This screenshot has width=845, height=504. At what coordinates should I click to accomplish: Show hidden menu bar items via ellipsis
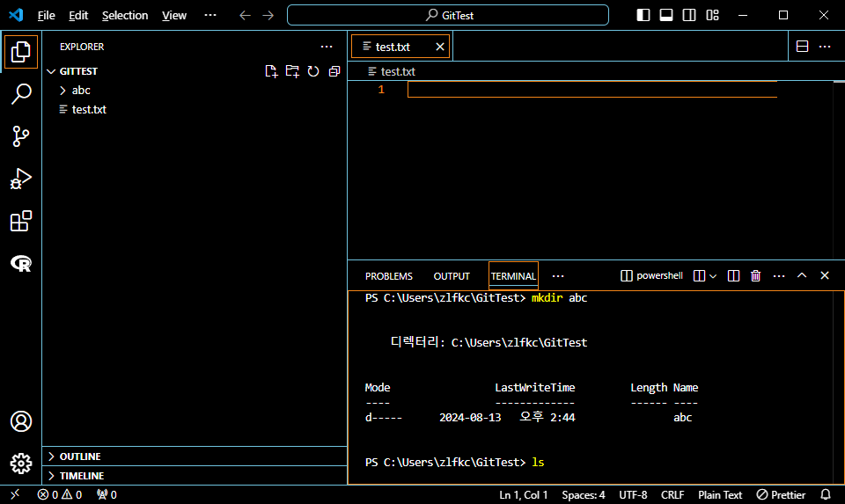pos(210,16)
